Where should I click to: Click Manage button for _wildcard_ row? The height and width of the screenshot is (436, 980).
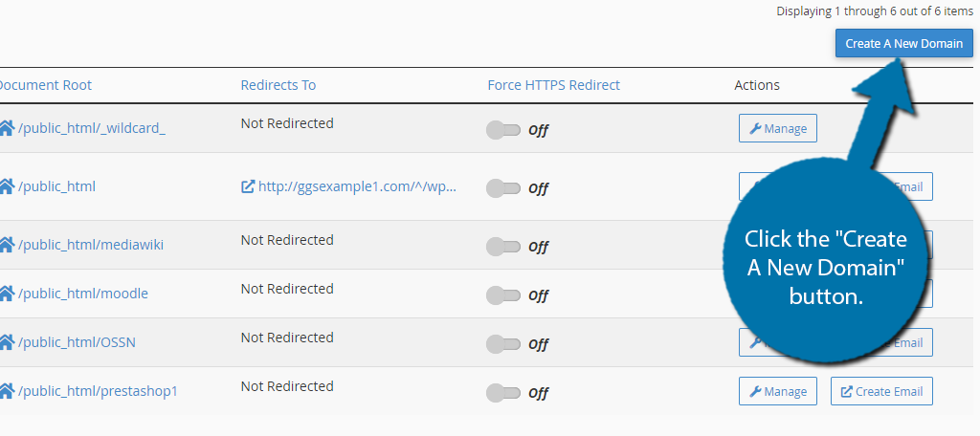pyautogui.click(x=777, y=128)
